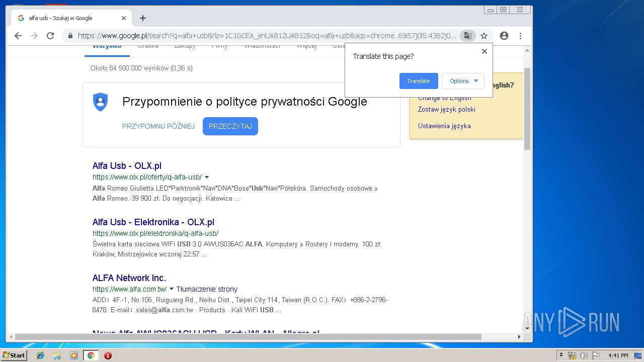Go back to the previous page

(x=18, y=36)
